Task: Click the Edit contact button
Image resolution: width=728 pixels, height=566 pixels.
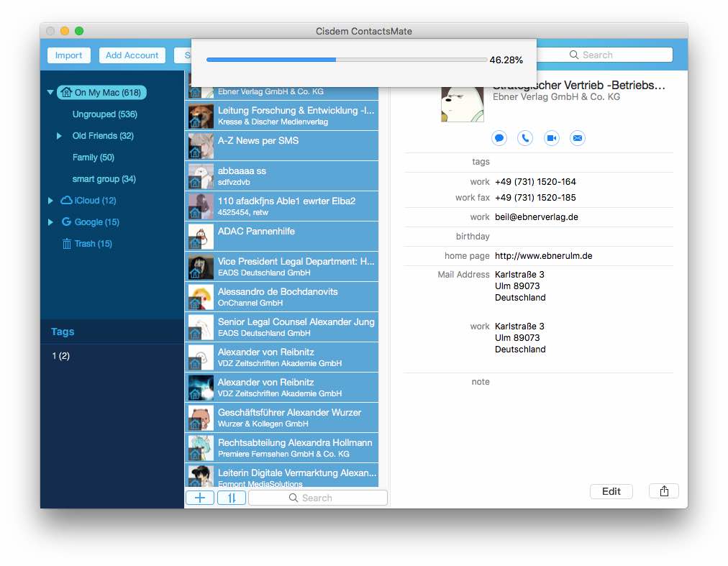Action: [x=611, y=491]
